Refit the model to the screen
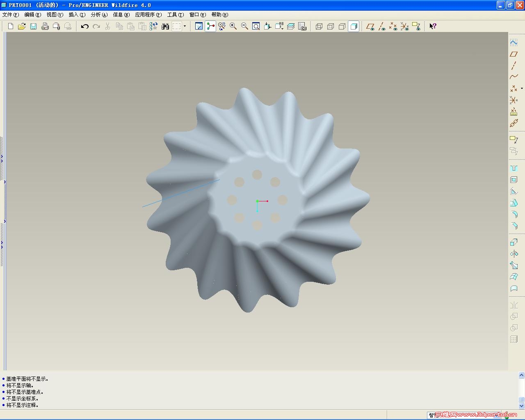The image size is (525, 420). click(256, 26)
